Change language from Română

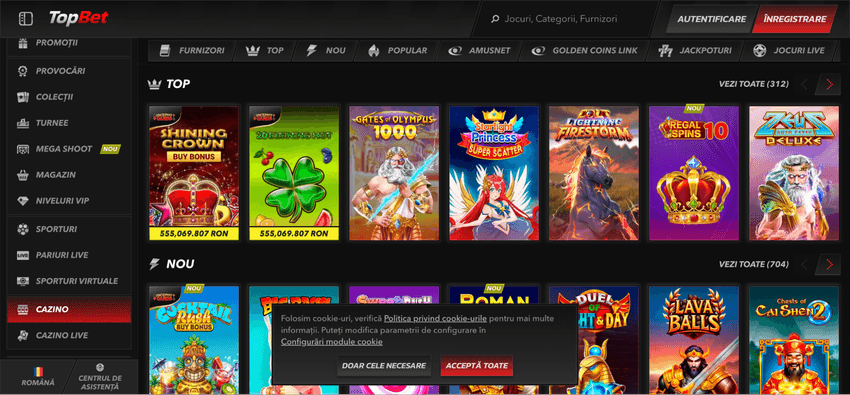point(37,377)
